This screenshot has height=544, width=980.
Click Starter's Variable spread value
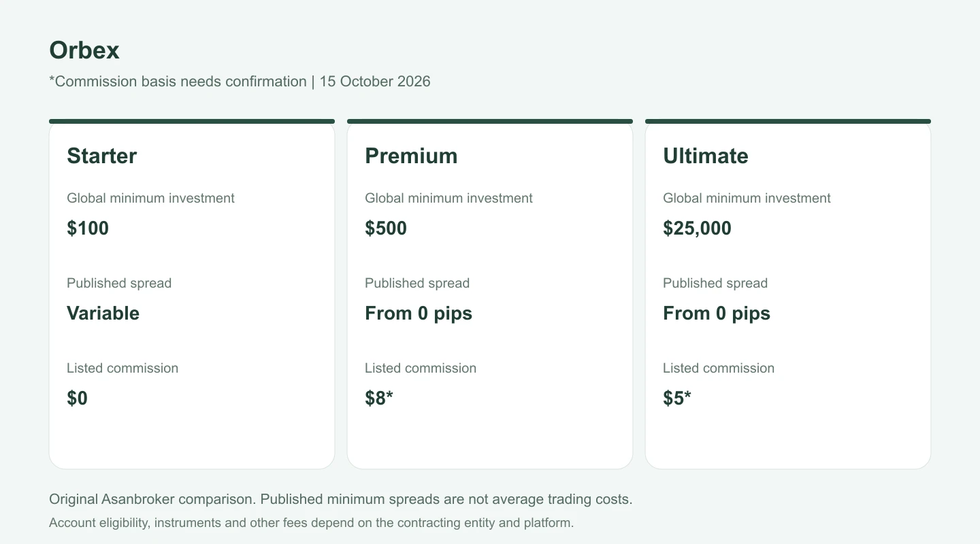point(103,313)
